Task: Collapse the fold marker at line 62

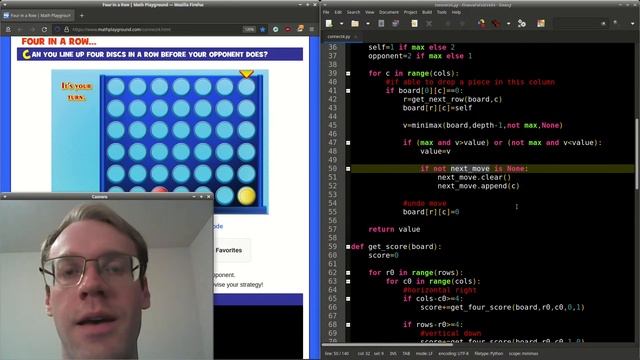Action: click(348, 273)
